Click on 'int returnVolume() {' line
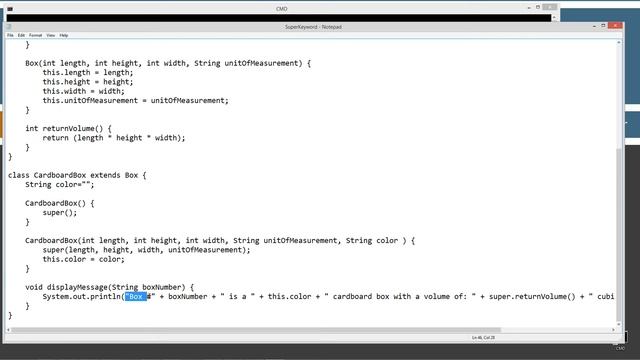The image size is (640, 360). pyautogui.click(x=68, y=129)
